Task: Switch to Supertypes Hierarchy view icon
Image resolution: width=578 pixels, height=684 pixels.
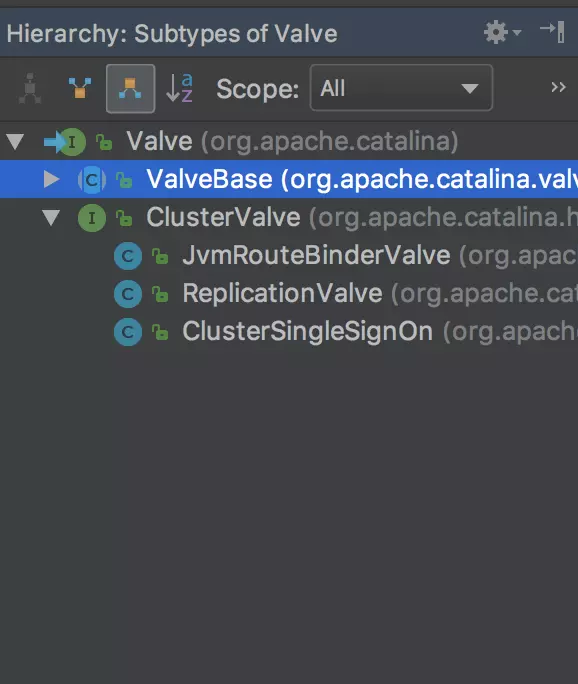Action: [80, 89]
